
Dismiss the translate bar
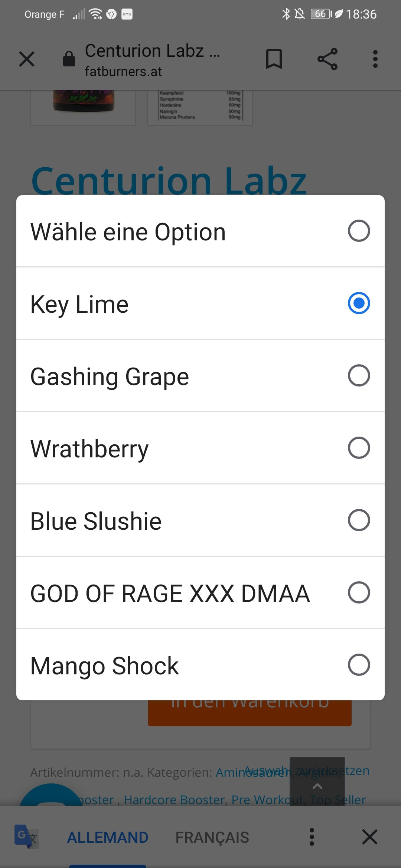(370, 837)
